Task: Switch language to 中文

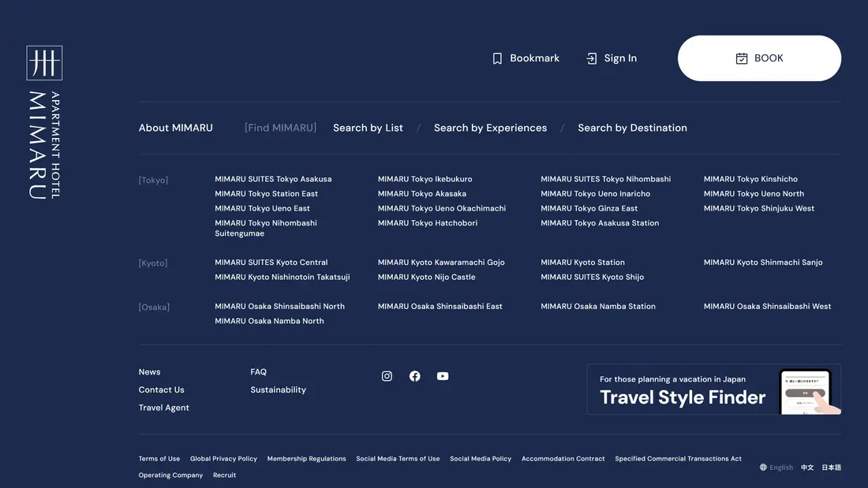Action: pos(807,468)
